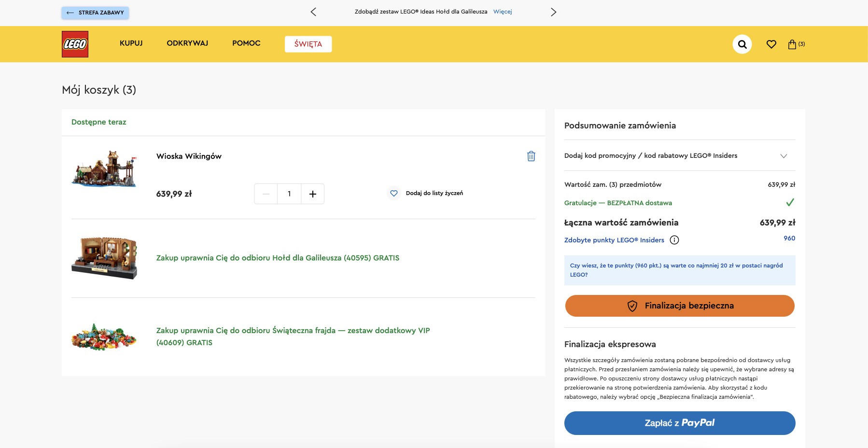The image size is (868, 448).
Task: Click Finalizacja bezpieczna button
Action: click(680, 306)
